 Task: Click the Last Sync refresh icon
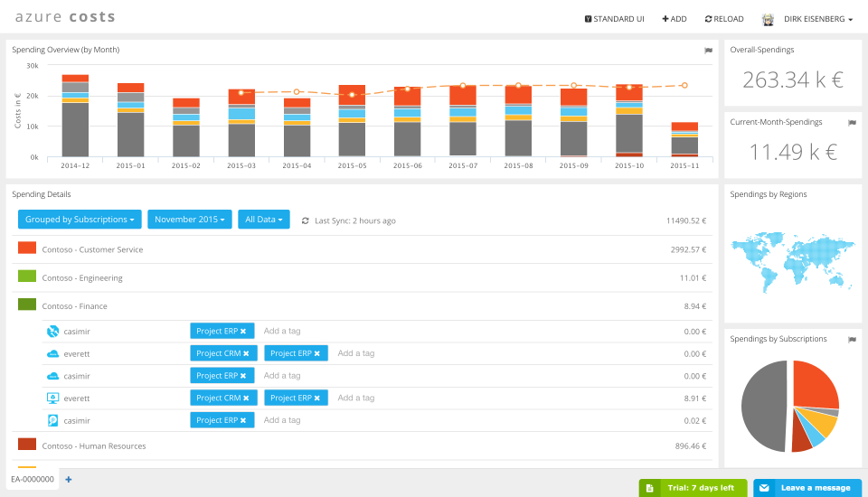pyautogui.click(x=305, y=220)
